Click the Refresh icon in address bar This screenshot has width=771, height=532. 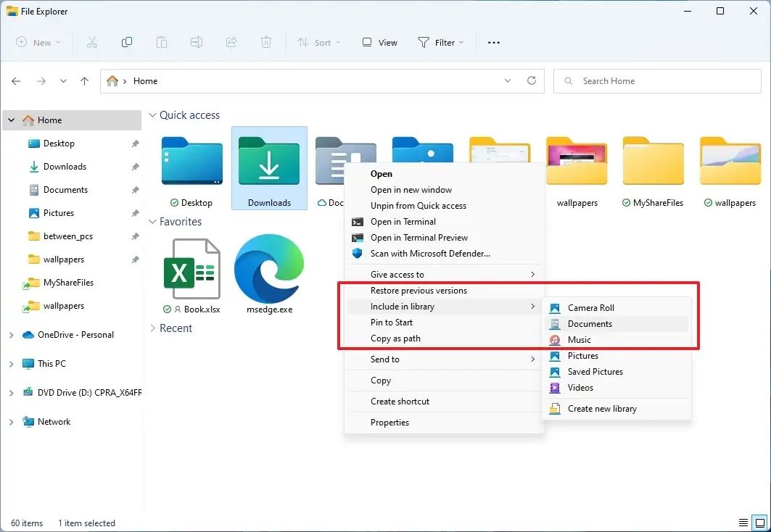[532, 81]
